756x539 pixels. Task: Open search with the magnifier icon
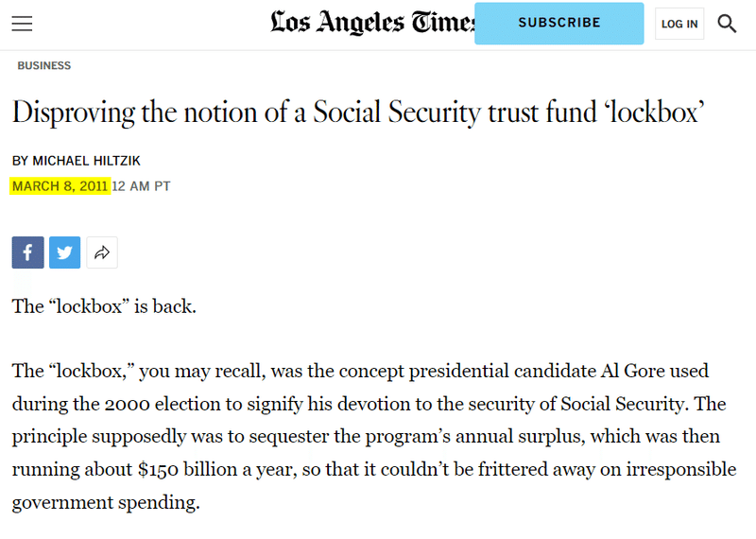click(727, 23)
